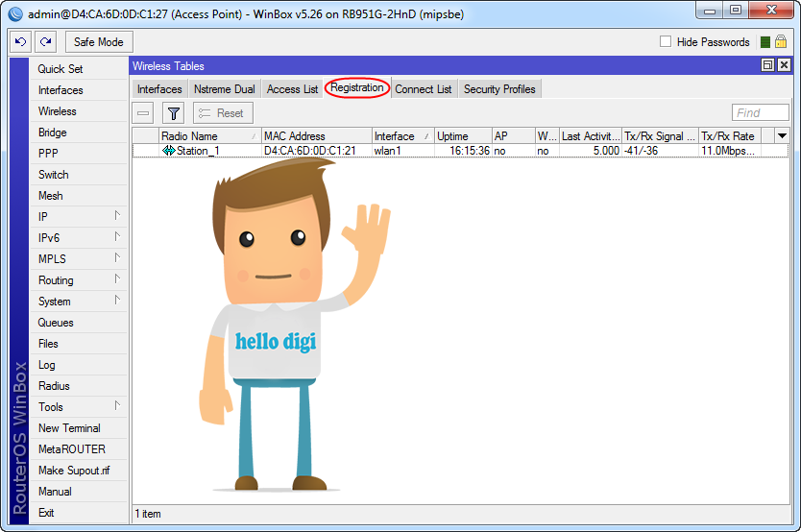The height and width of the screenshot is (532, 801).
Task: Click the green status indicator square
Action: pyautogui.click(x=765, y=42)
